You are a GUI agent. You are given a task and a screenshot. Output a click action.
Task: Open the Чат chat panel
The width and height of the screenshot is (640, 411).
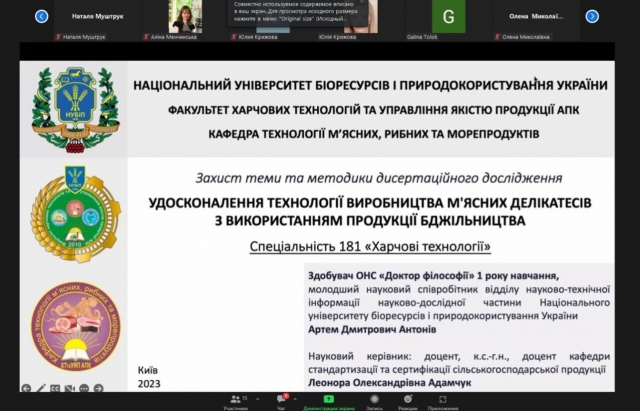[281, 402]
